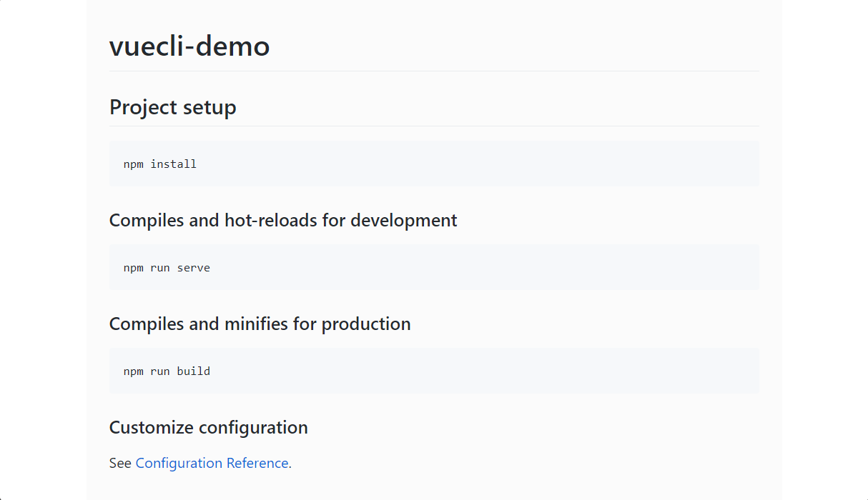Select the npm install code block
Screen dimensions: 868x500
pyautogui.click(x=433, y=164)
